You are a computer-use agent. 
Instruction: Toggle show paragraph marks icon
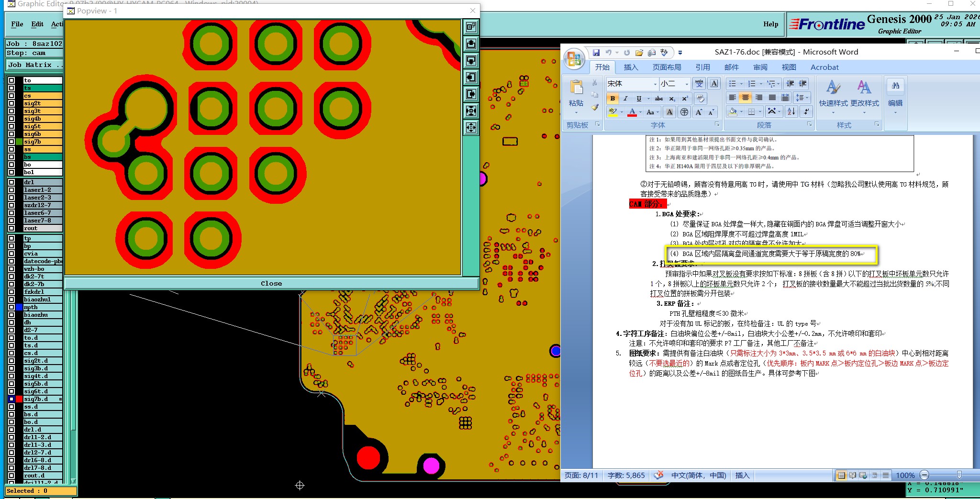(806, 111)
